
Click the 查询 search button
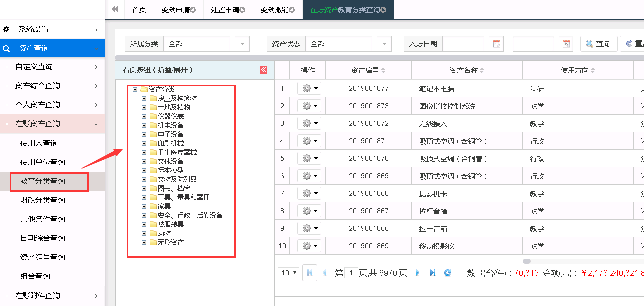click(x=598, y=44)
